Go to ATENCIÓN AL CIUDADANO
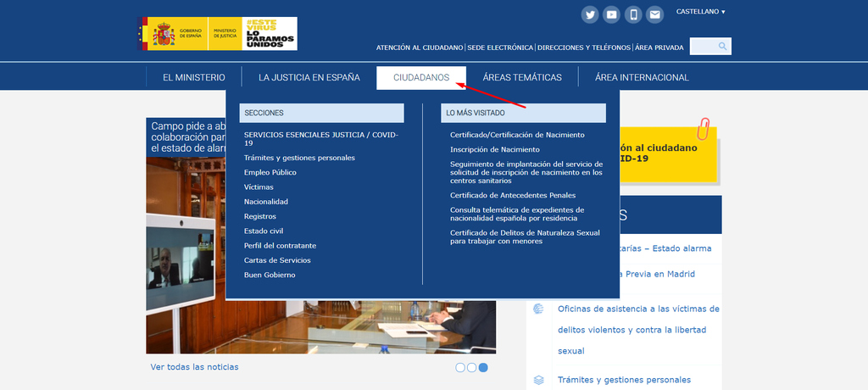868x390 pixels. (420, 47)
